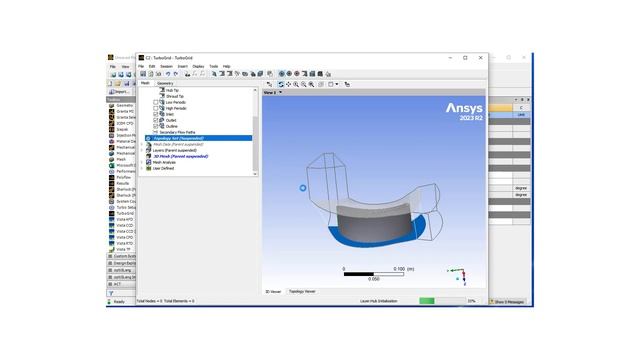640x360 pixels.
Task: Click the gray blade surface in 3D viewer
Action: click(373, 227)
